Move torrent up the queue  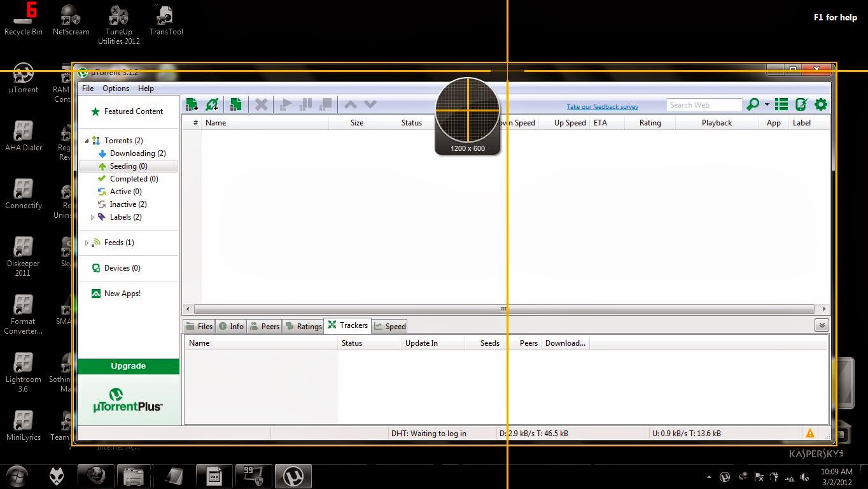tap(350, 104)
